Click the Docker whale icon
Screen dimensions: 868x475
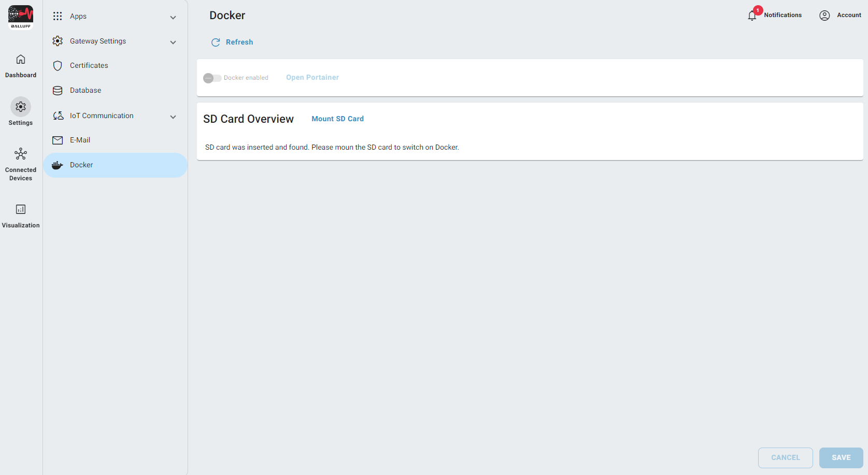coord(58,165)
